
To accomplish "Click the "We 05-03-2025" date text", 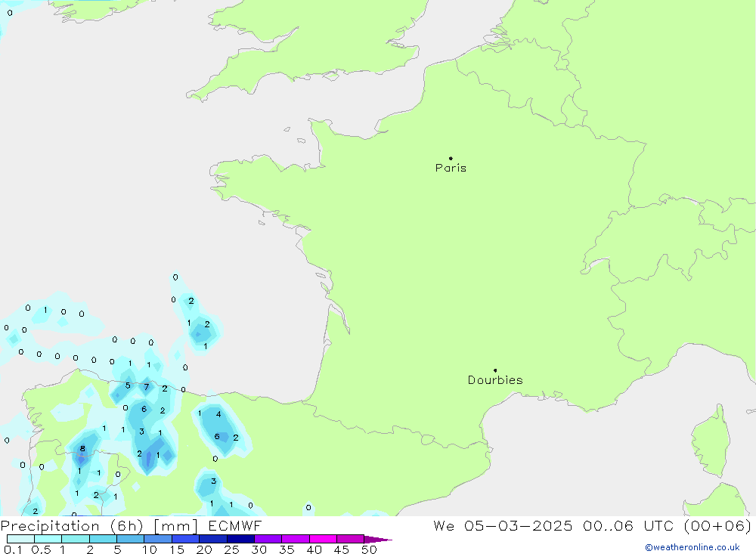I will (x=503, y=526).
